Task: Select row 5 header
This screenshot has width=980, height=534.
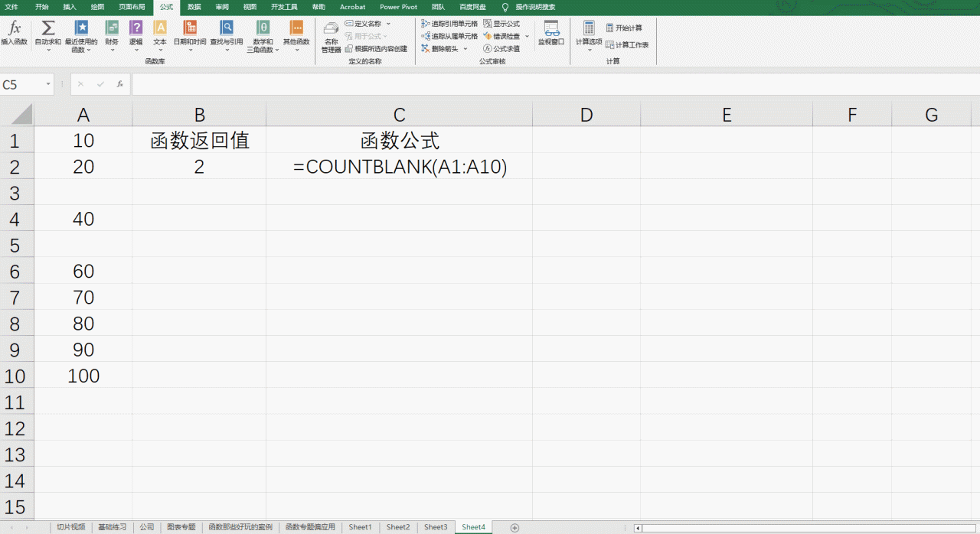Action: pyautogui.click(x=16, y=245)
